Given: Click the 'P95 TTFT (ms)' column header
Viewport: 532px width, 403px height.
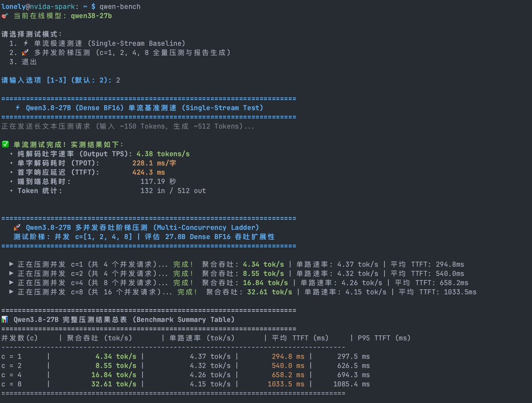Looking at the screenshot, I should (x=384, y=338).
